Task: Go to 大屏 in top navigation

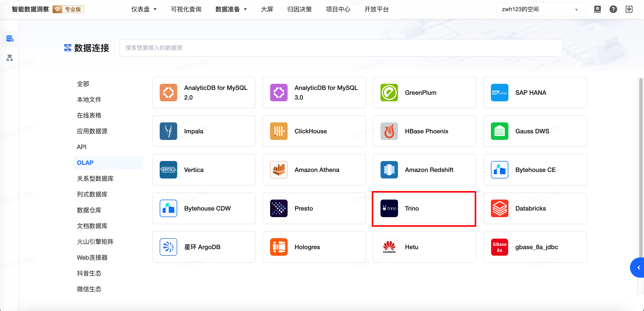Action: point(267,9)
